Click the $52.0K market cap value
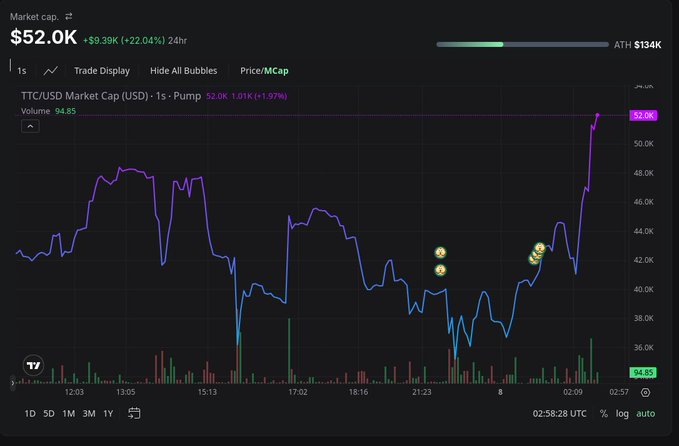This screenshot has height=446, width=679. tap(44, 37)
